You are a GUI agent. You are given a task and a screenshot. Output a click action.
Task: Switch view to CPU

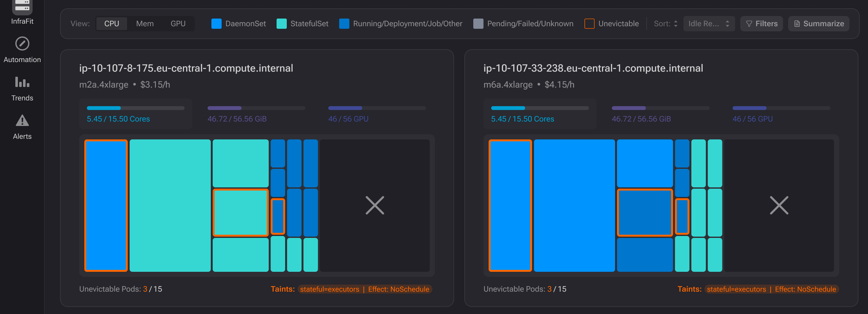111,24
